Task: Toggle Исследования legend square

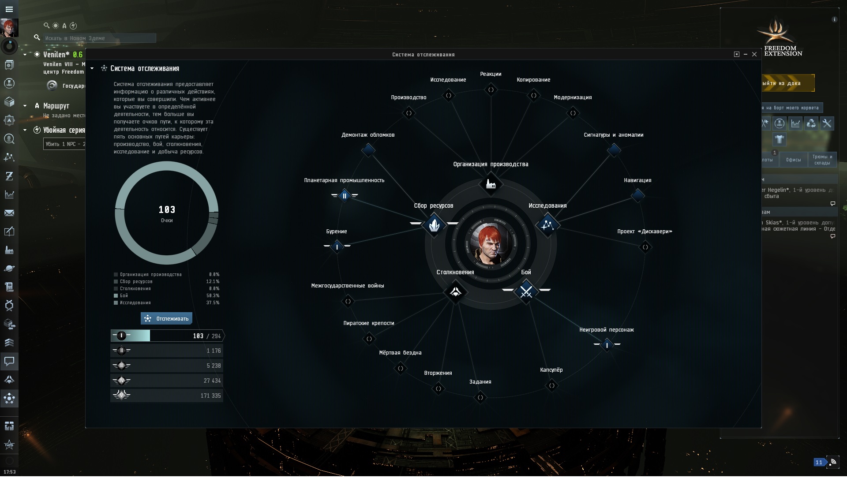Action: [116, 302]
